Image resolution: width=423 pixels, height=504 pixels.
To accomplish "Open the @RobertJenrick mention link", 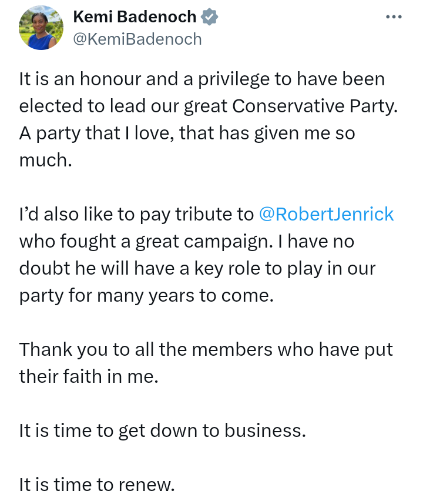I will point(326,214).
